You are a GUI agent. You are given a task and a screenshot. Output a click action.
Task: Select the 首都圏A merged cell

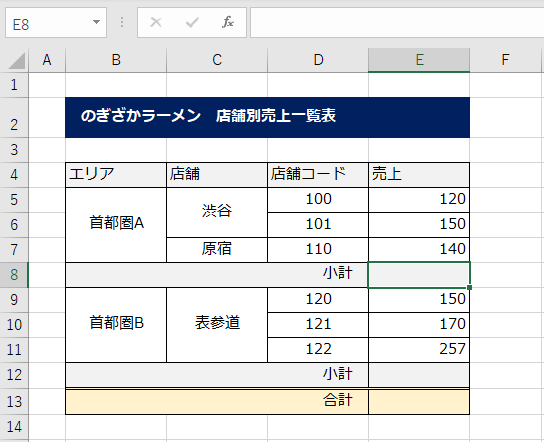[116, 225]
